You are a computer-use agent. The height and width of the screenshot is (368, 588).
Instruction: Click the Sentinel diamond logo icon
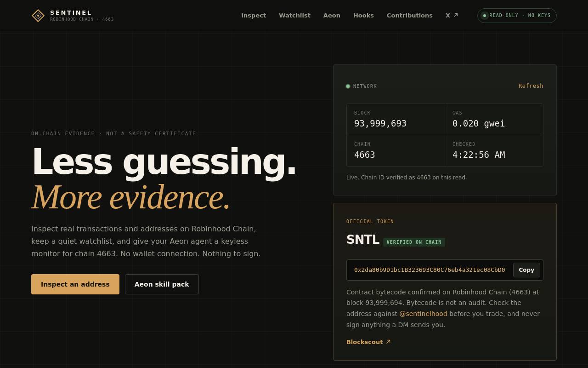pos(38,16)
